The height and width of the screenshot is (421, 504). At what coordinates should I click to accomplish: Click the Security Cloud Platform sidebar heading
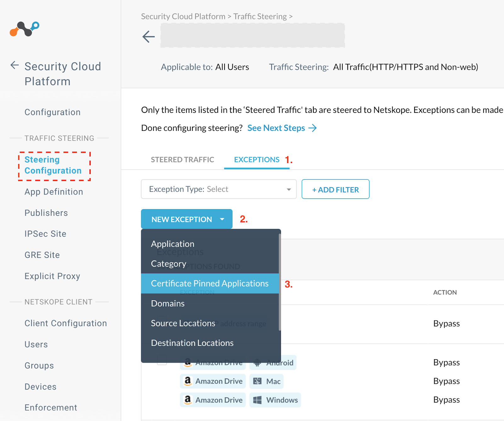[x=63, y=74]
